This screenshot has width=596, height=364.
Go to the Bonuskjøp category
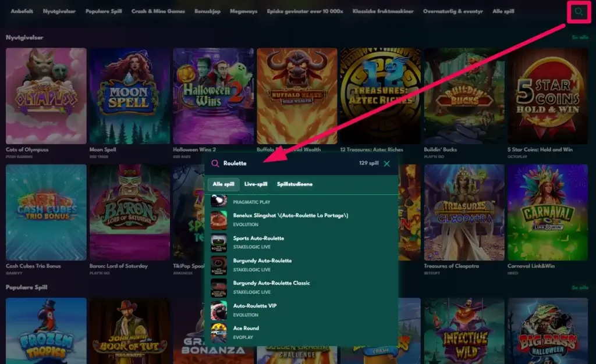pos(207,12)
